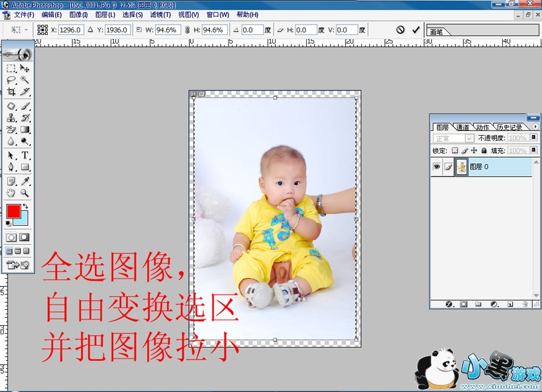542x392 pixels.
Task: Select the Hand tool
Action: pyautogui.click(x=11, y=193)
